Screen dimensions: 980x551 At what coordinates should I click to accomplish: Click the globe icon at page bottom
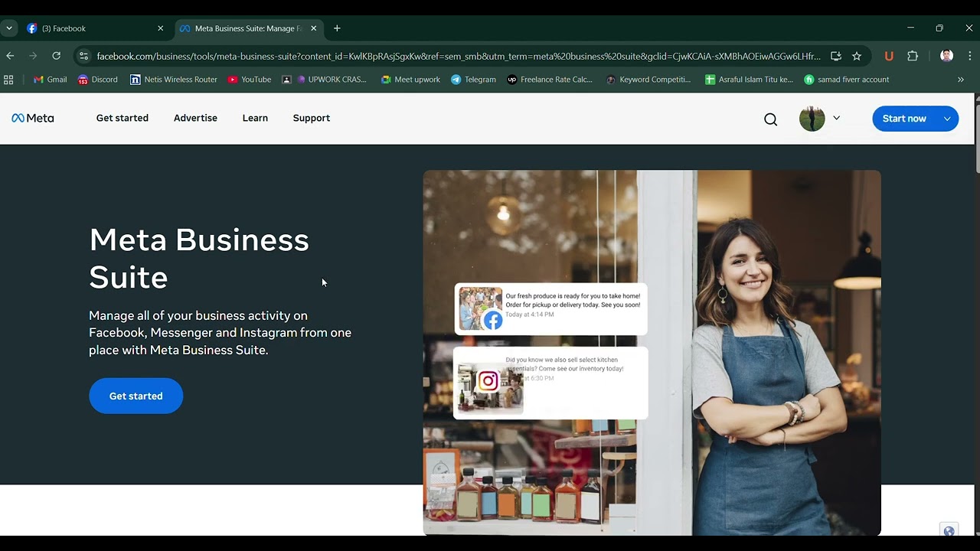click(x=949, y=531)
